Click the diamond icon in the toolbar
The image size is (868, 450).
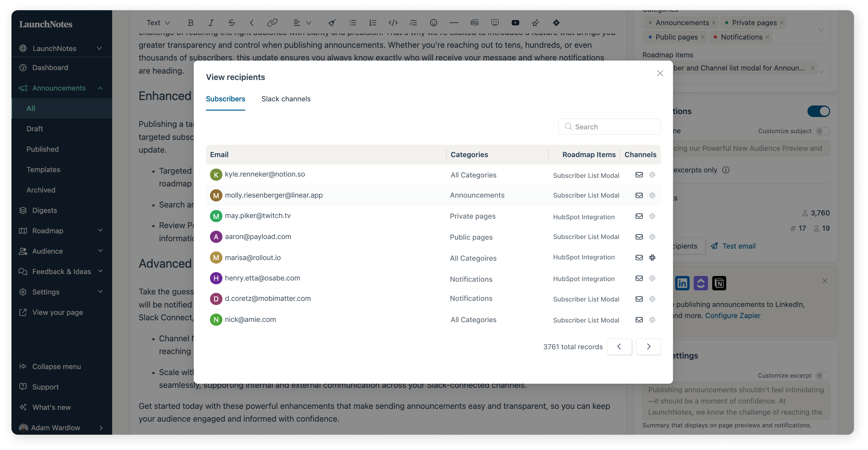556,23
